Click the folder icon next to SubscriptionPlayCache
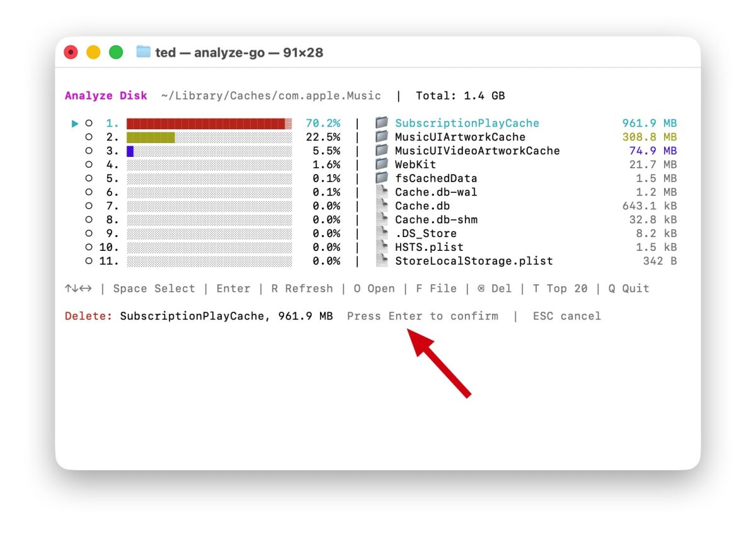 pos(381,123)
